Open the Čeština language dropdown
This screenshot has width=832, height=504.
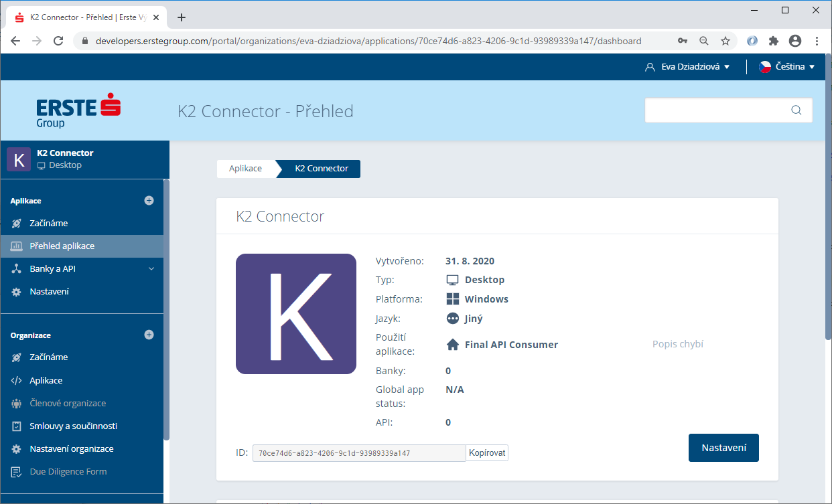coord(786,67)
